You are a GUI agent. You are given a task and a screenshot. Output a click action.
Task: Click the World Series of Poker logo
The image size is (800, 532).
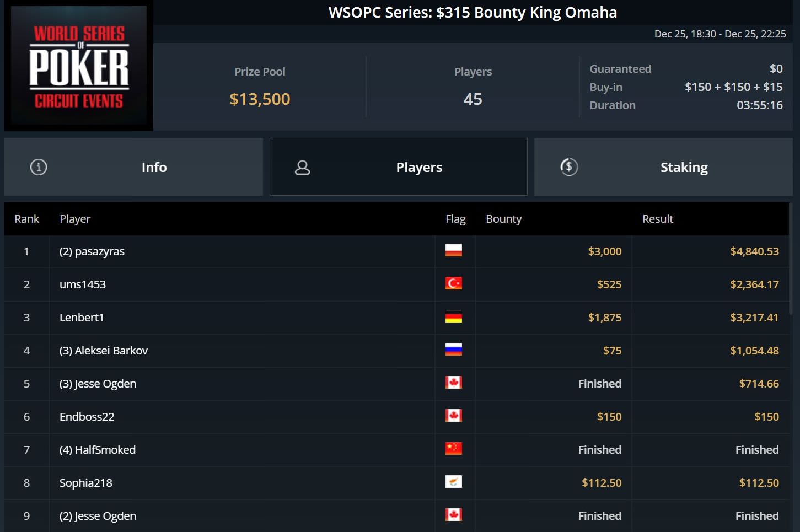(79, 66)
